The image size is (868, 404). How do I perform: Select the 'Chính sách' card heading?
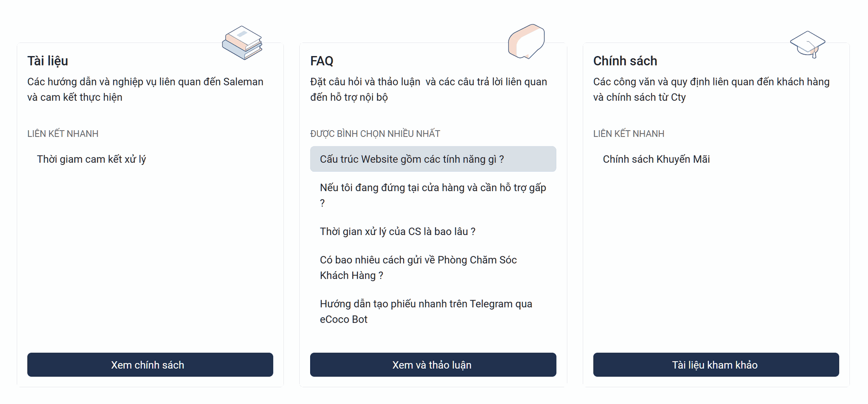[x=625, y=61]
